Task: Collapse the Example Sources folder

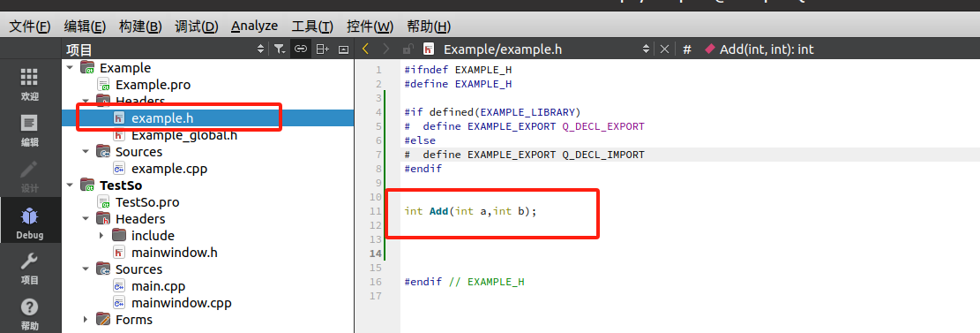Action: (x=86, y=151)
